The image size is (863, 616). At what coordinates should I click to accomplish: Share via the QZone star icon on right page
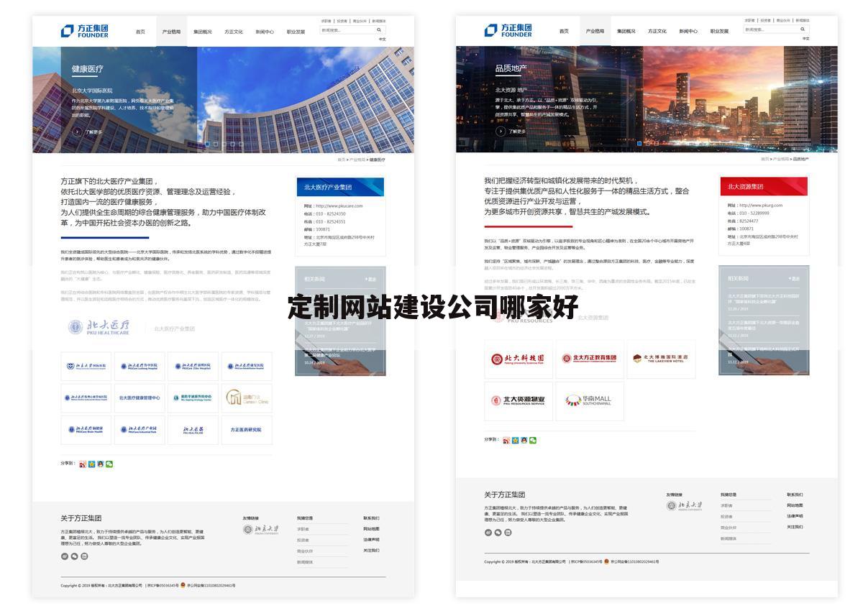(515, 440)
